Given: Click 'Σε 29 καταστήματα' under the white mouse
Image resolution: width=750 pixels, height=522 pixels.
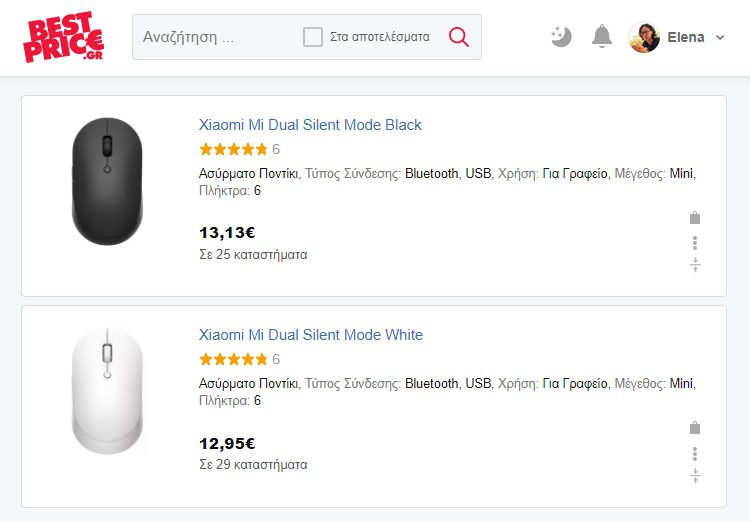Looking at the screenshot, I should (x=253, y=464).
